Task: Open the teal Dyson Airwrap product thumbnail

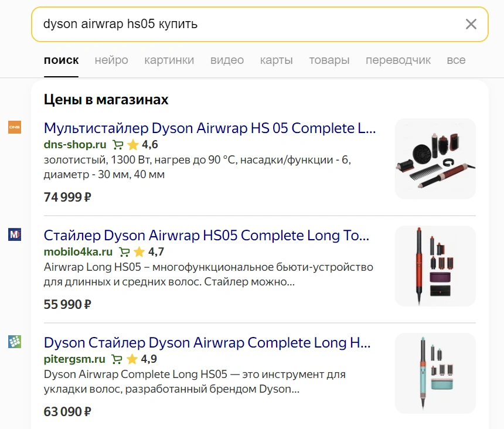Action: (x=435, y=373)
